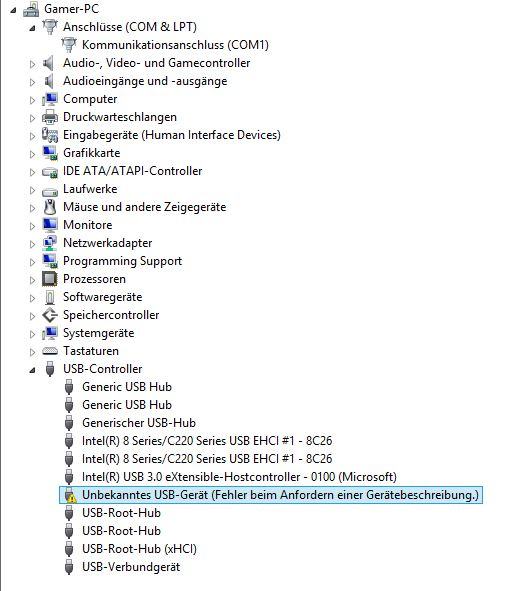Collapse the Anschlüsse (COM & LPT) node
The image size is (514, 591).
[x=32, y=28]
